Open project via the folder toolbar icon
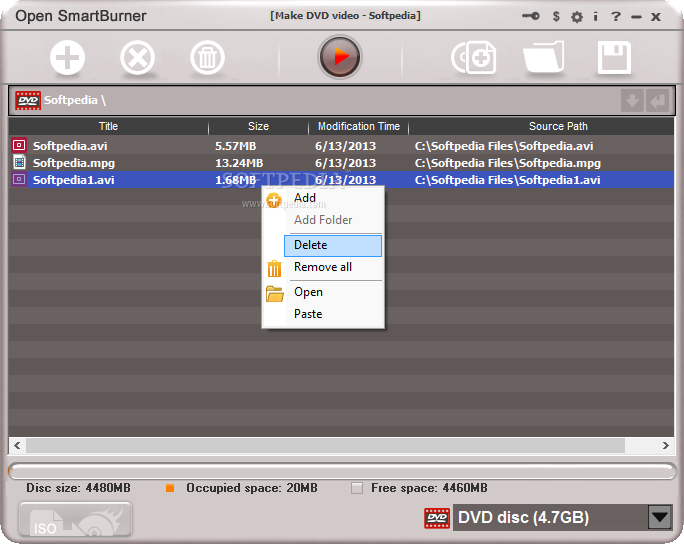684x544 pixels. [544, 57]
